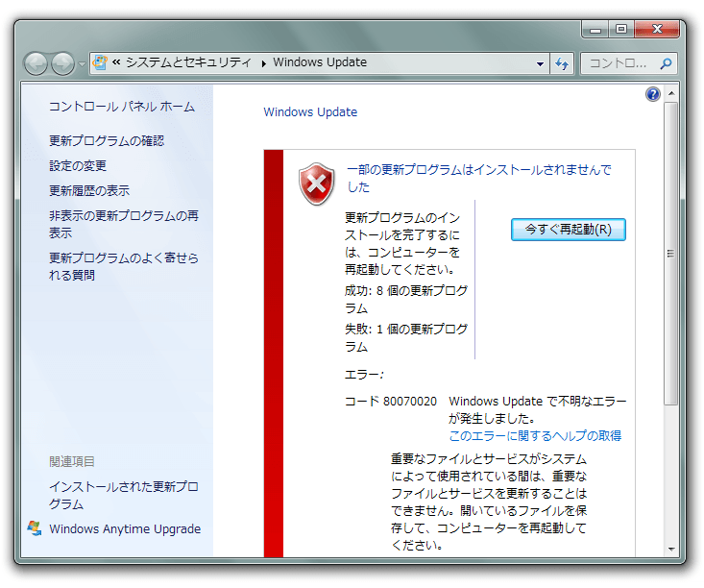Click the control panel icon in address bar

[100, 62]
